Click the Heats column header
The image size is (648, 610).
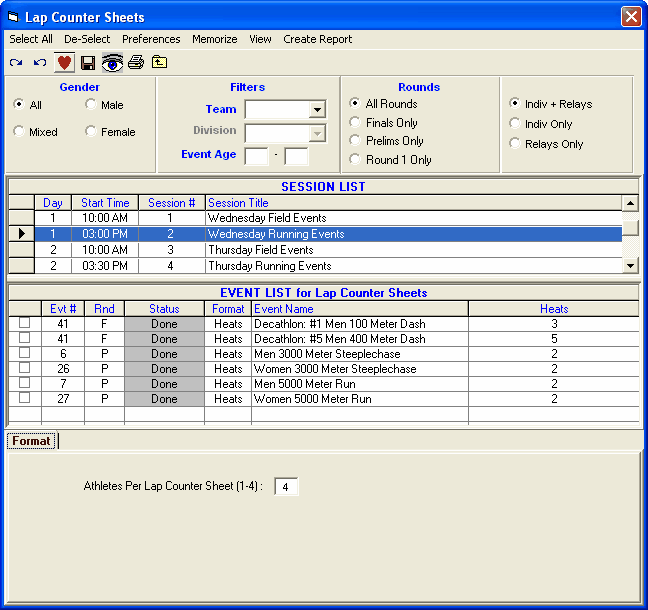(554, 309)
